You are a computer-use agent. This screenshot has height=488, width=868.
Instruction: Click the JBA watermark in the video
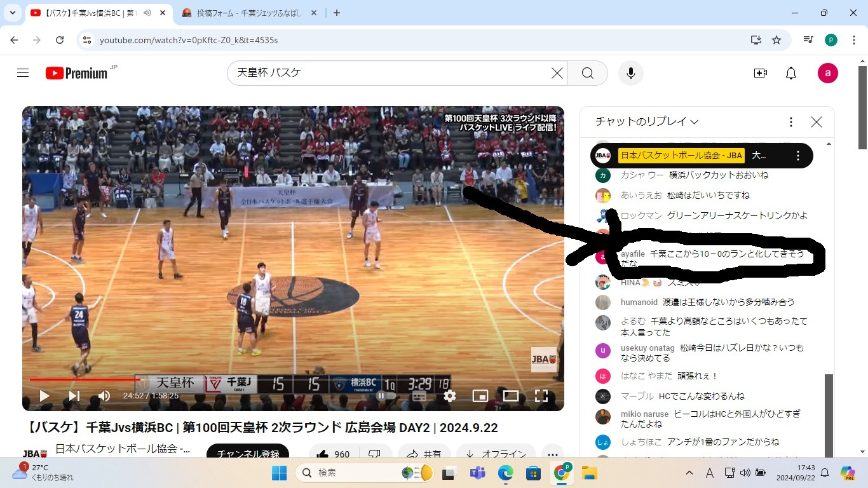(544, 360)
